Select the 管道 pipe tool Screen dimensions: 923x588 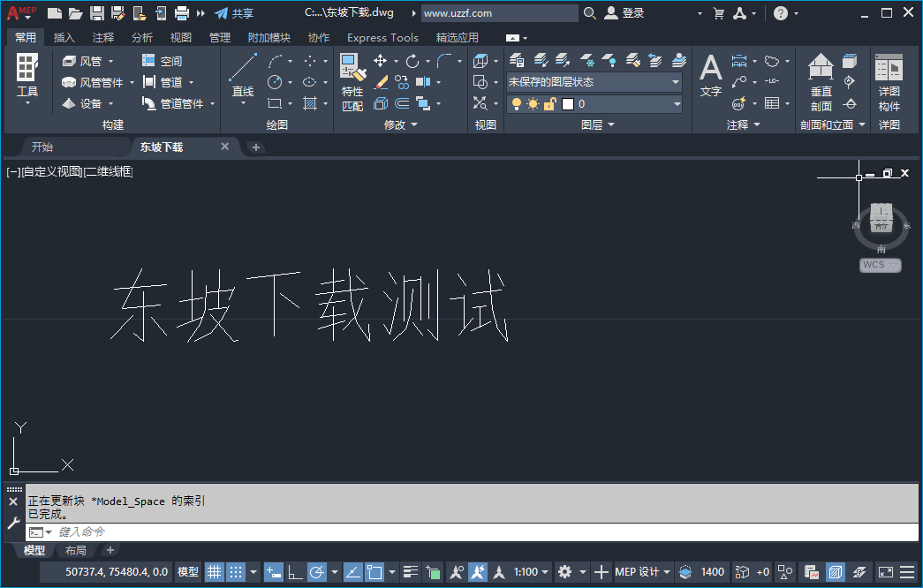[x=172, y=79]
